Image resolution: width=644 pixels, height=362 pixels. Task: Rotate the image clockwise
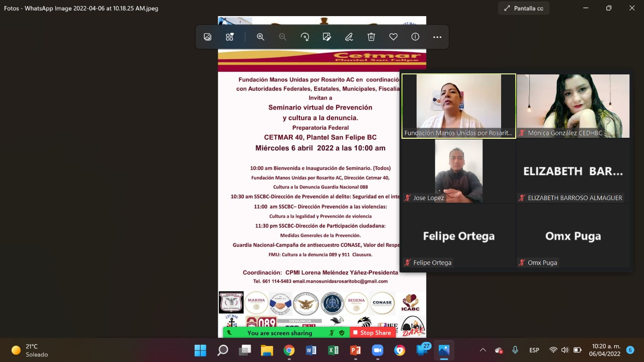305,37
